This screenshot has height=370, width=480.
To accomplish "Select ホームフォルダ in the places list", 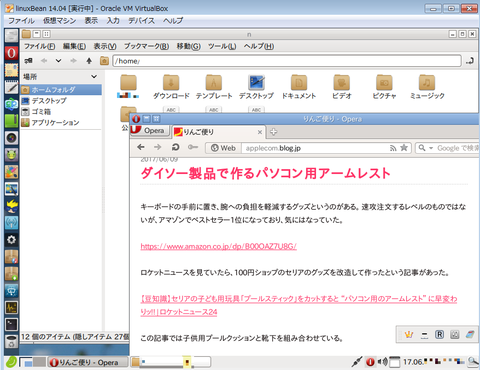I will click(61, 90).
